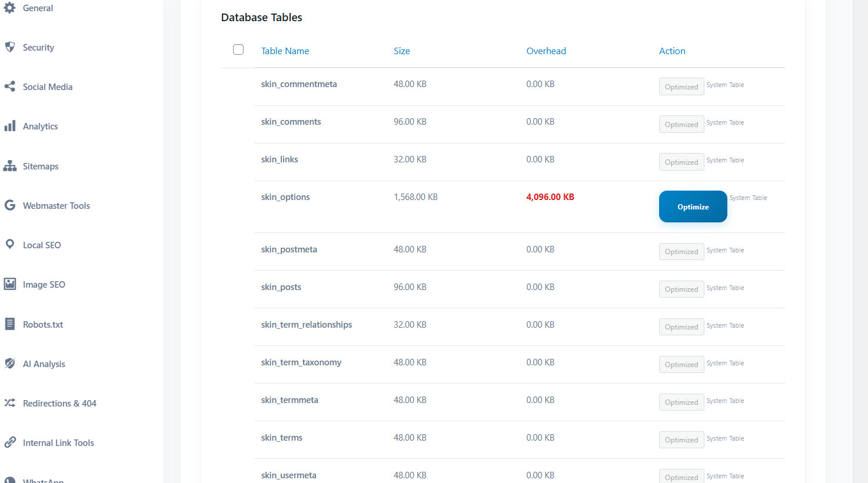Viewport: 868px width, 483px height.
Task: Open Sitemaps using the sitemap icon
Action: (x=9, y=166)
